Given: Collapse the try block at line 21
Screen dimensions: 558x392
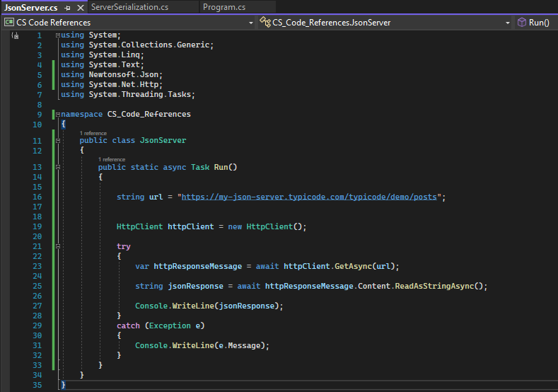Looking at the screenshot, I should pos(58,246).
